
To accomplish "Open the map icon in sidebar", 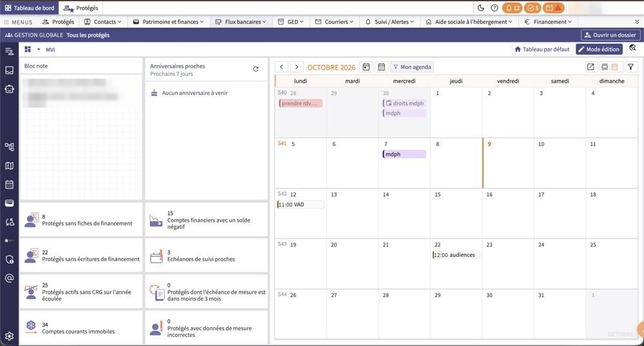I will [10, 166].
